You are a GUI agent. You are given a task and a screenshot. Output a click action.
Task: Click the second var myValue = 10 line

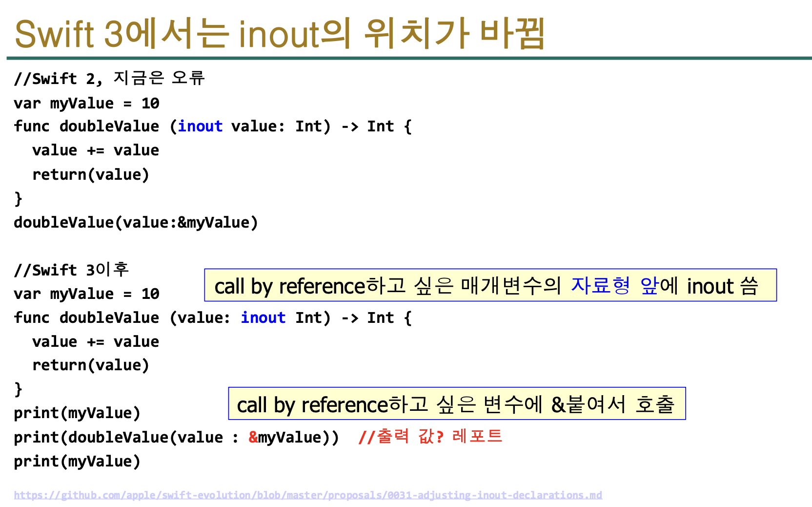87,294
